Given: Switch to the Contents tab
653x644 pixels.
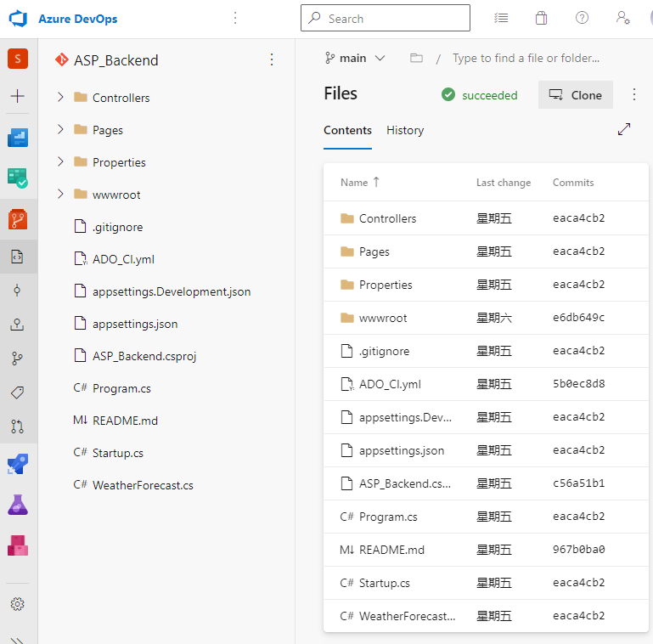Looking at the screenshot, I should [x=347, y=130].
